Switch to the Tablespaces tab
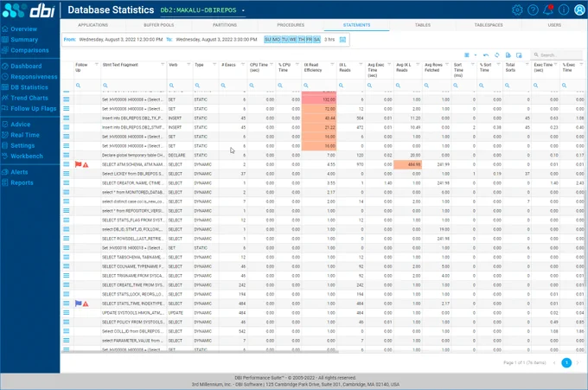The height and width of the screenshot is (390, 588). pyautogui.click(x=489, y=25)
